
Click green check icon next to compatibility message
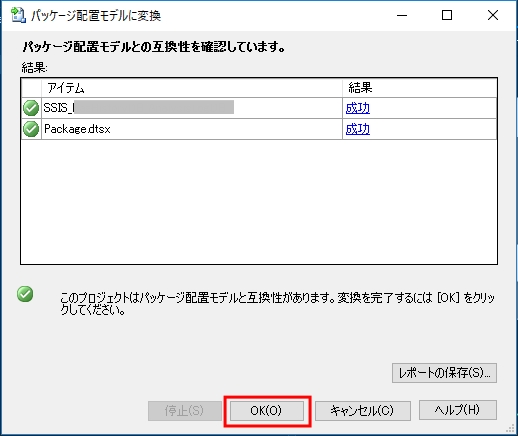[x=25, y=294]
